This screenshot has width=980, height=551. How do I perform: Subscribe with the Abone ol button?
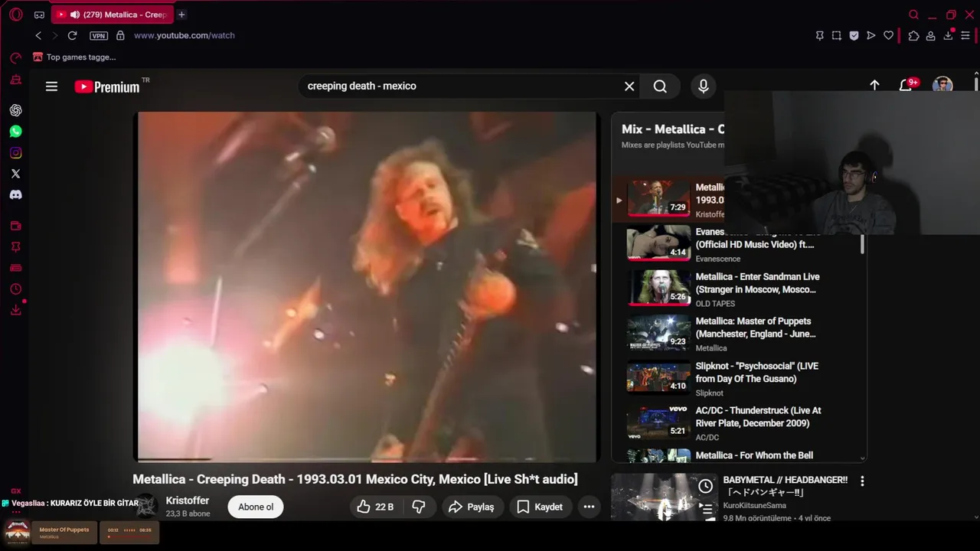pyautogui.click(x=256, y=507)
